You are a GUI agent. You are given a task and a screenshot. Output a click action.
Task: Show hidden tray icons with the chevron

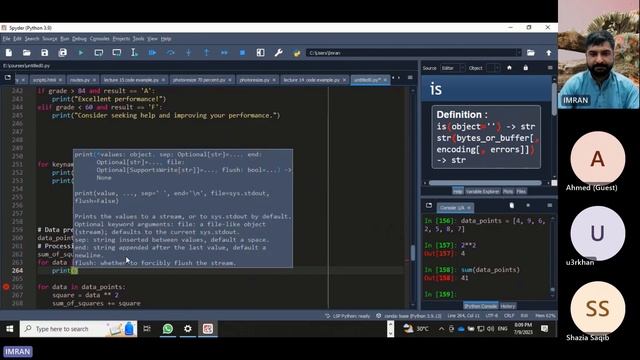click(x=441, y=329)
